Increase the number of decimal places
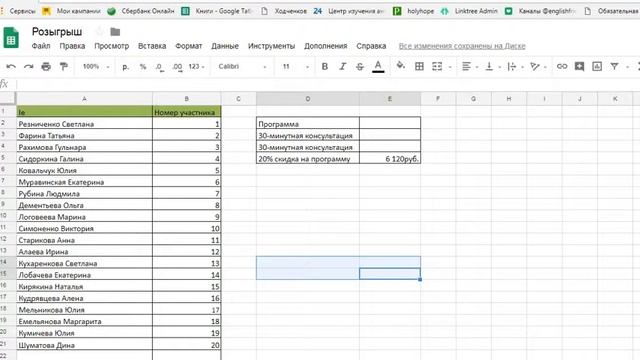Screen dimensions: 640x360 pyautogui.click(x=177, y=67)
